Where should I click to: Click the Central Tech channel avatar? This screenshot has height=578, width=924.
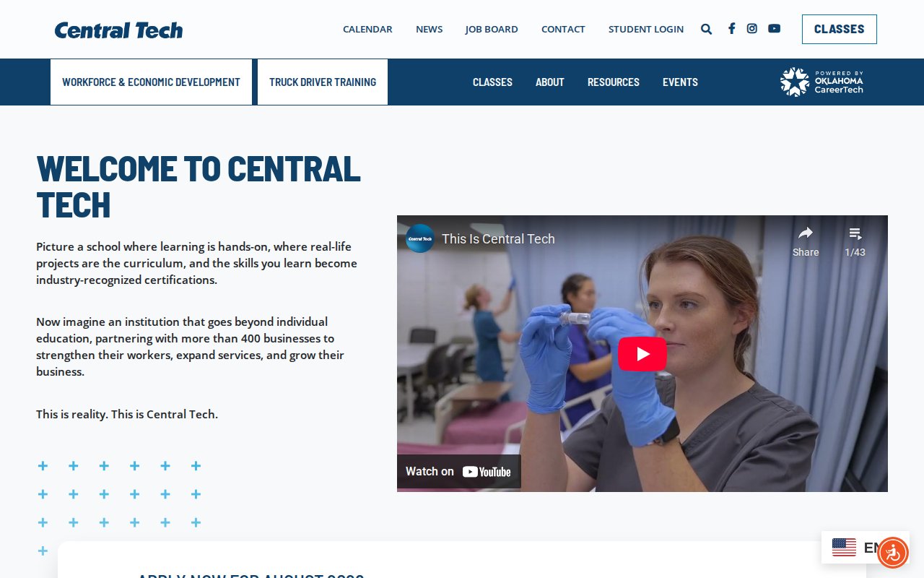point(420,238)
